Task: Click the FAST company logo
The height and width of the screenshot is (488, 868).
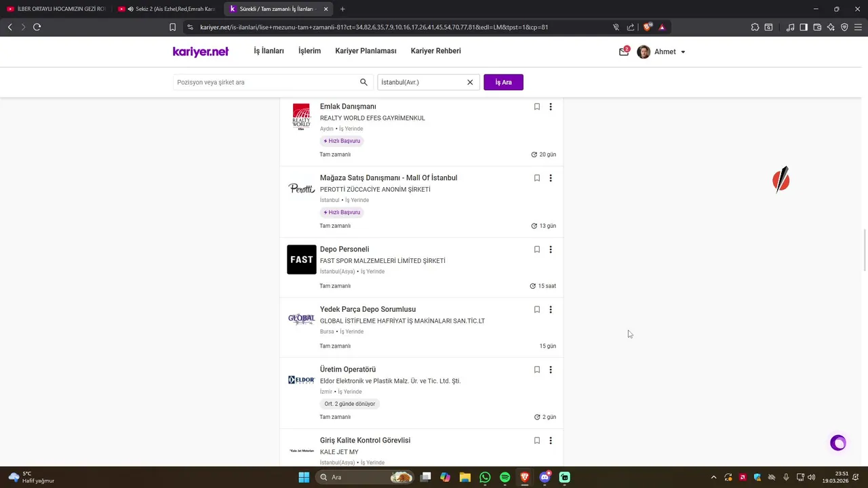Action: click(301, 260)
